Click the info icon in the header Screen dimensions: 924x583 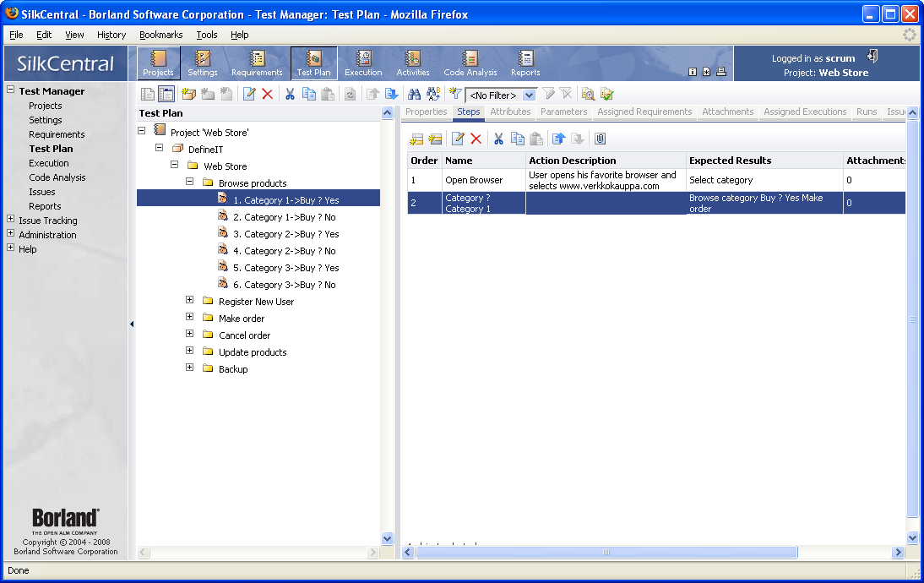(693, 72)
